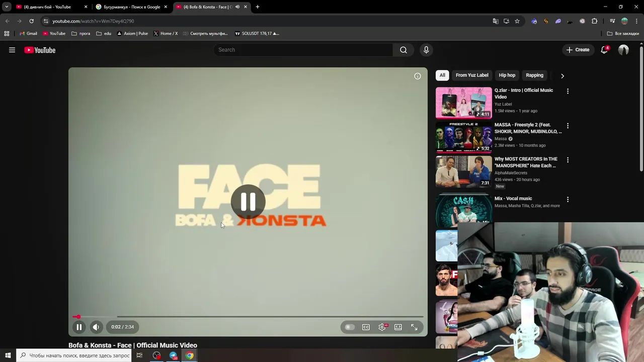Open the browser apps grid icon

pyautogui.click(x=7, y=34)
